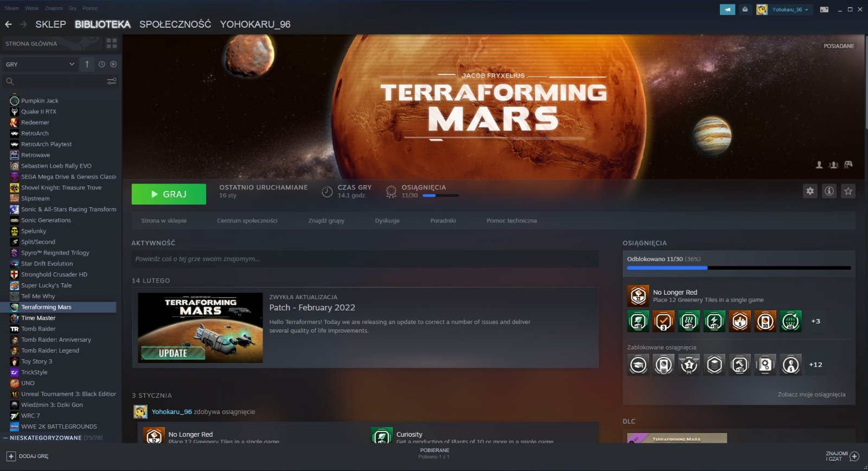The height and width of the screenshot is (471, 868).
Task: Switch to the SKLEP tab
Action: [x=50, y=24]
